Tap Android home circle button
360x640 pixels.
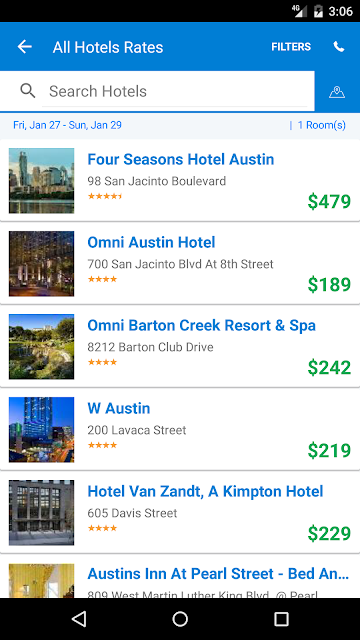(x=180, y=619)
